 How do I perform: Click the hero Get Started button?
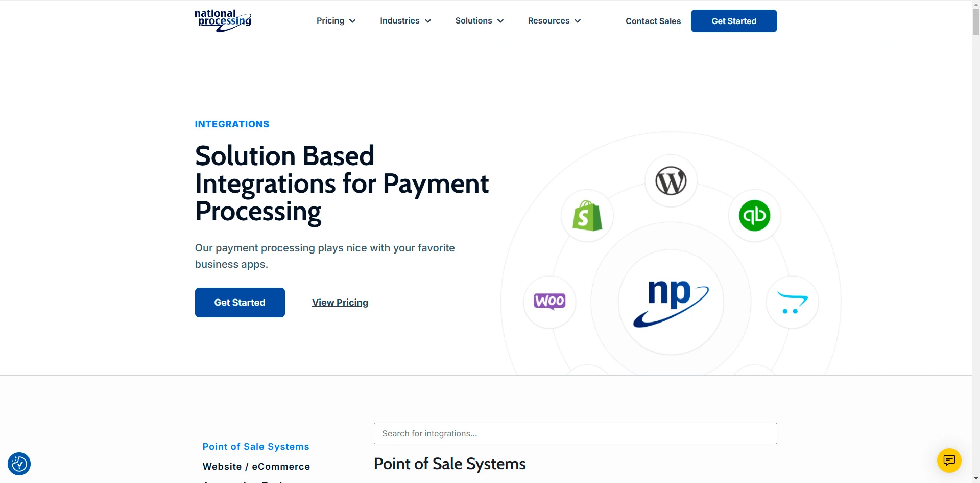tap(240, 303)
